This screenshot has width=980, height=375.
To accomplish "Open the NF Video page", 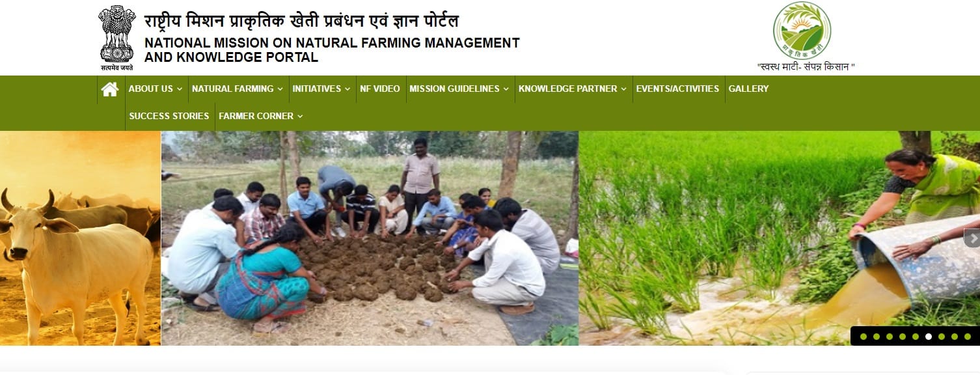I will [x=380, y=89].
